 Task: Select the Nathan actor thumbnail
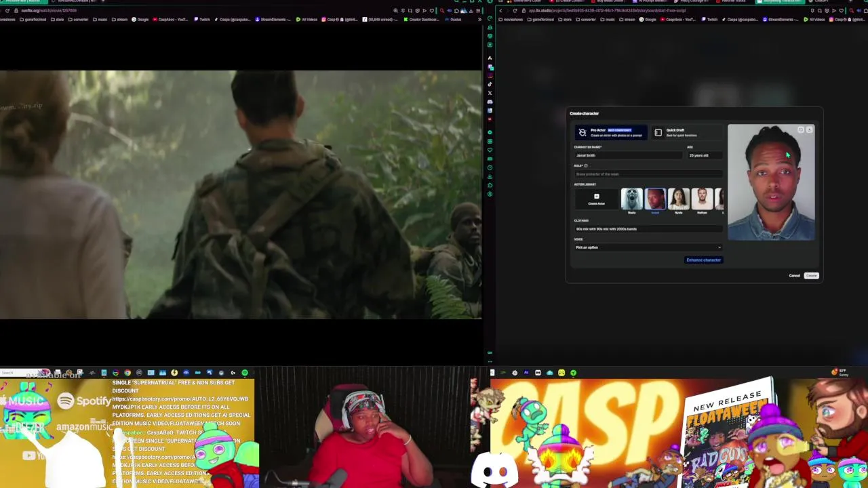pos(702,199)
